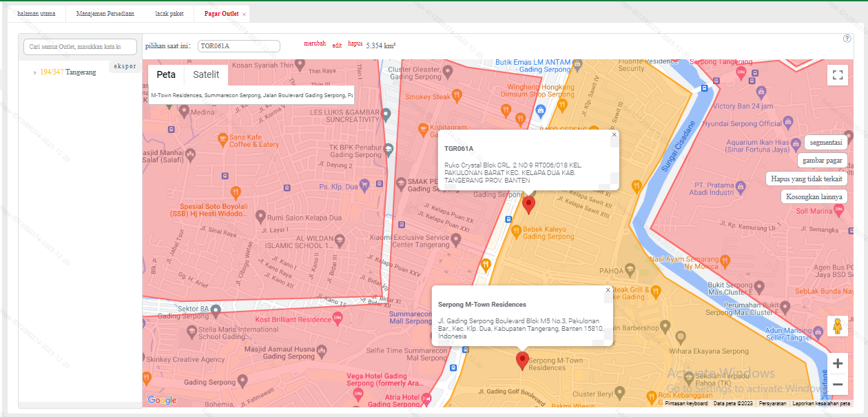Select the Street View pegman icon

point(838,326)
